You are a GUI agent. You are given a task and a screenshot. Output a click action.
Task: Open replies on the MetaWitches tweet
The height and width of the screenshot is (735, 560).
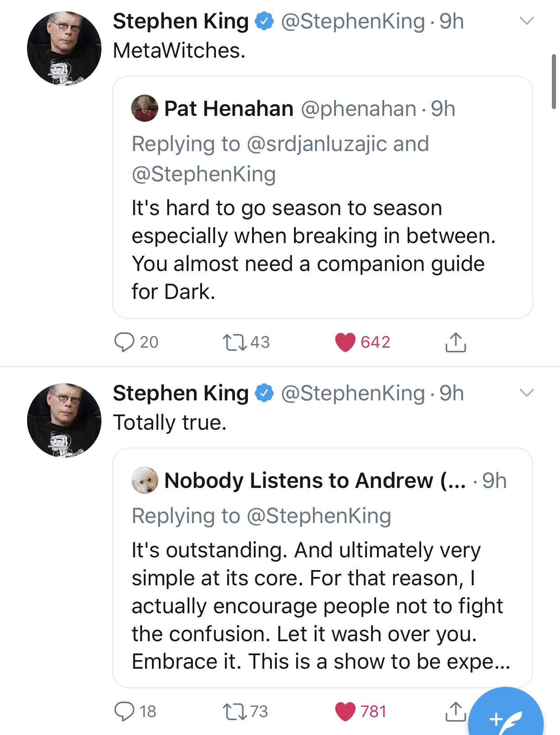coord(135,342)
